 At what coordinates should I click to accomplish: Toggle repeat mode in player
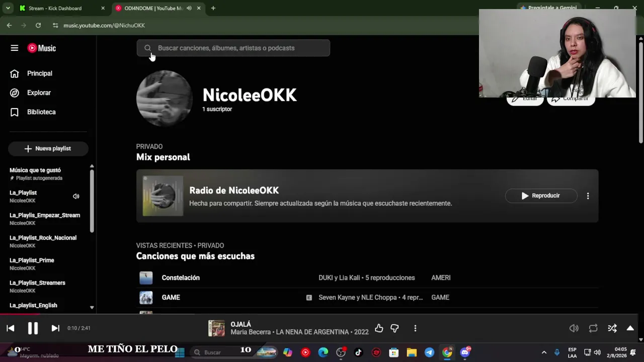point(593,328)
